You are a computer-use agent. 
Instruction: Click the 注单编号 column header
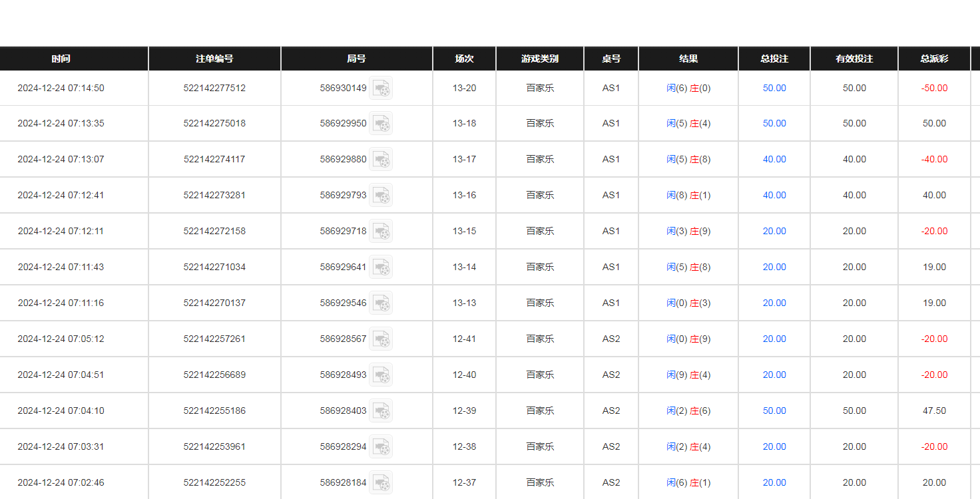[x=214, y=59]
